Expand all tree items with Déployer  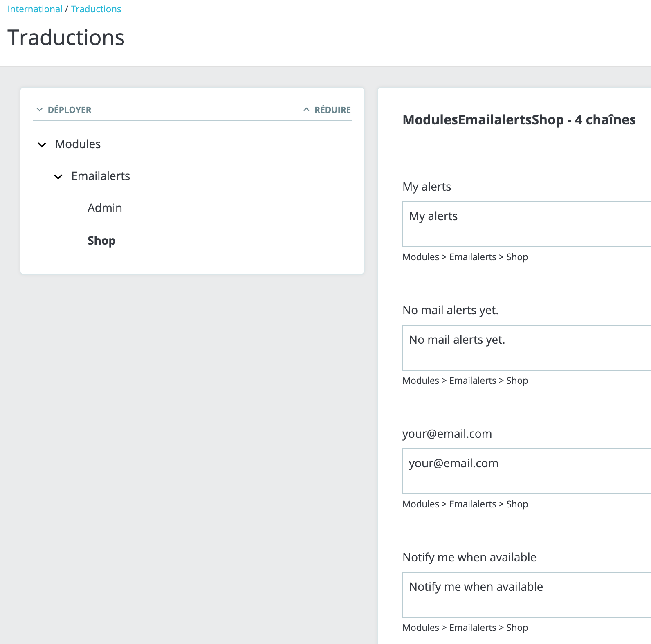click(70, 110)
